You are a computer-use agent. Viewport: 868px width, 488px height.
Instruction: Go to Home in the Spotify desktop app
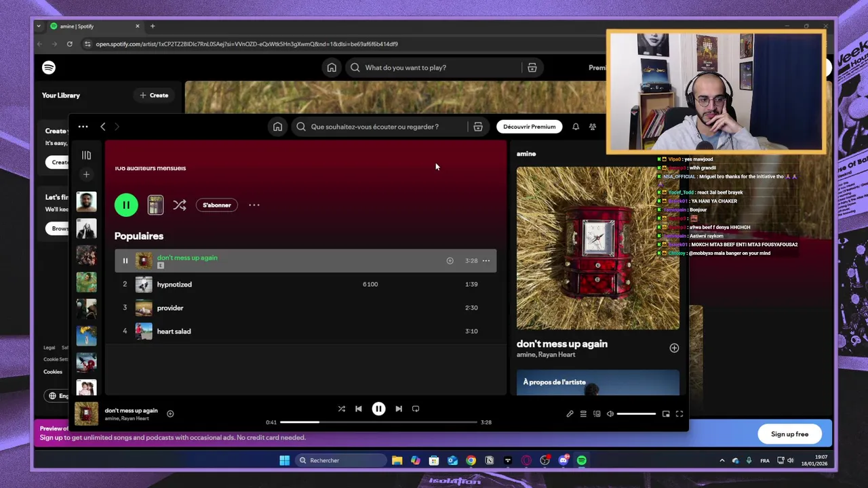(x=277, y=127)
